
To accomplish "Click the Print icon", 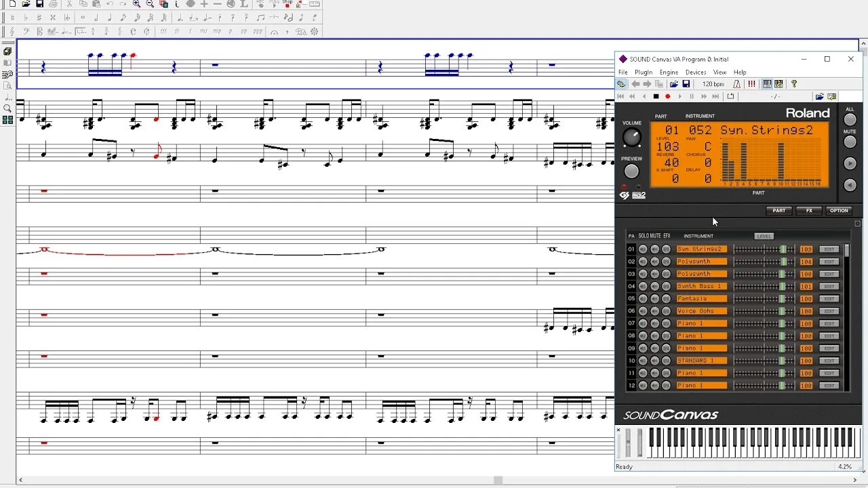I will [x=54, y=3].
